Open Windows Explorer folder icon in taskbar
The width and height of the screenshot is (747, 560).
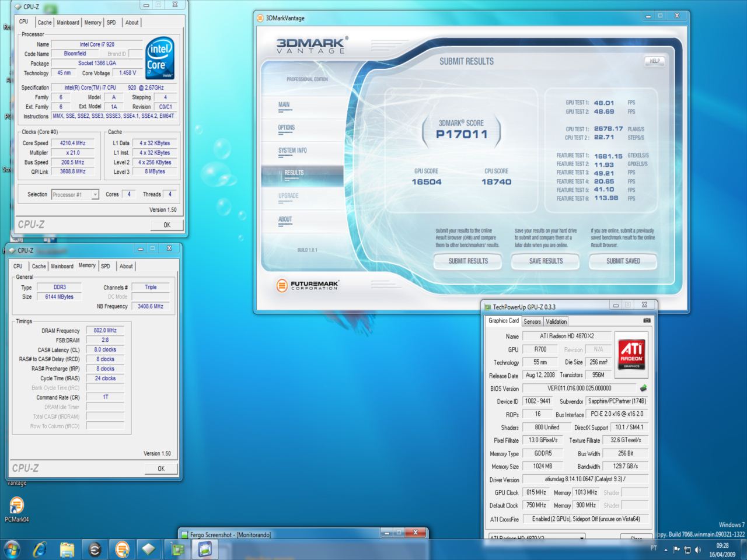point(67,549)
